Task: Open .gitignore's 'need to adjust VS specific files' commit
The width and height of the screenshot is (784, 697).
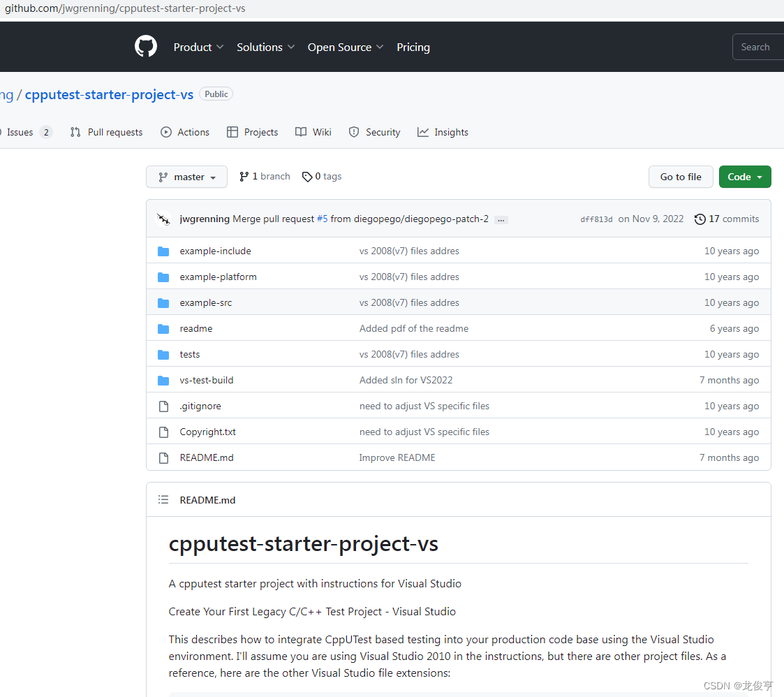Action: pos(424,406)
